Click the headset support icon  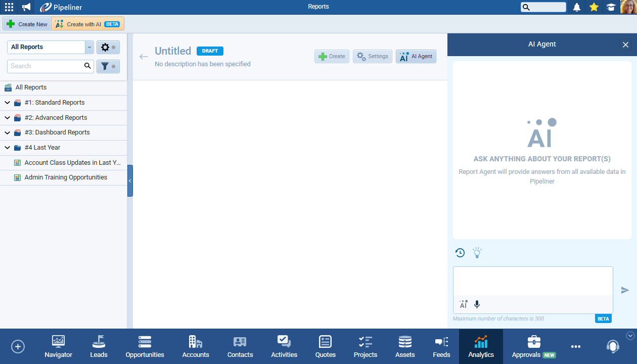(613, 346)
